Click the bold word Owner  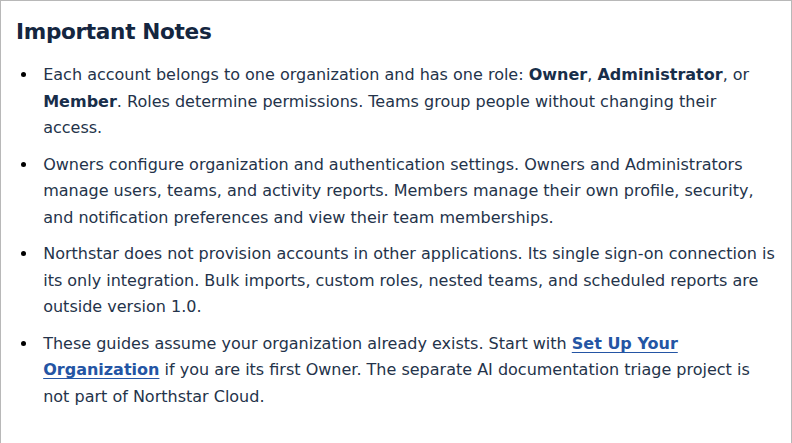(x=558, y=75)
